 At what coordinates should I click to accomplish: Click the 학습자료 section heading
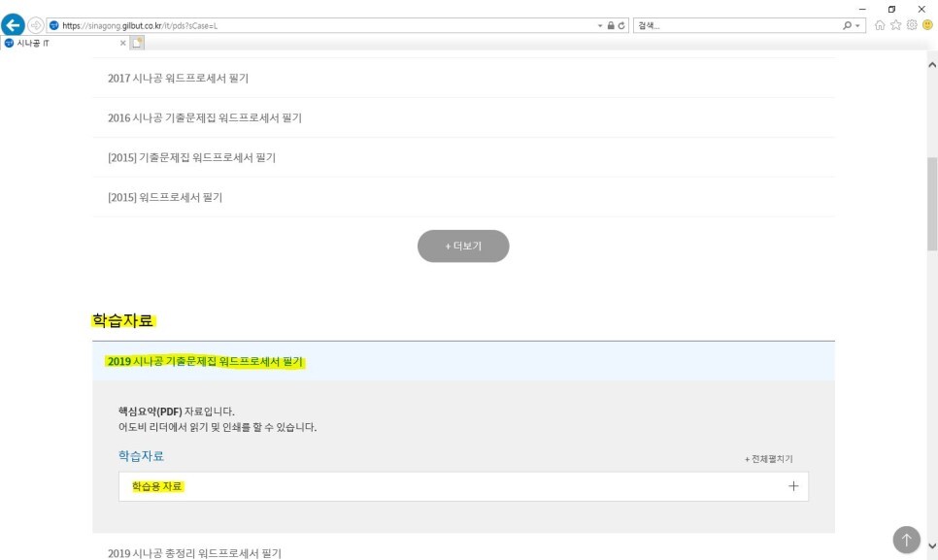122,320
